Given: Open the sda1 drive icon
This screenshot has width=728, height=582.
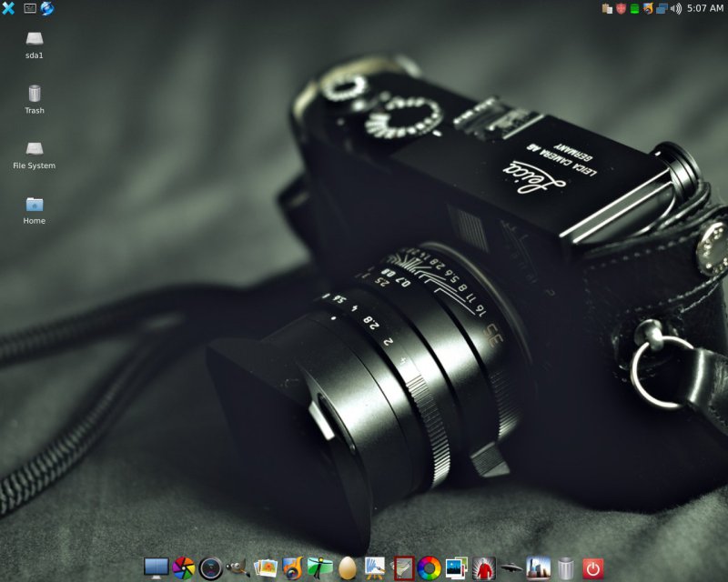Looking at the screenshot, I should coord(35,39).
